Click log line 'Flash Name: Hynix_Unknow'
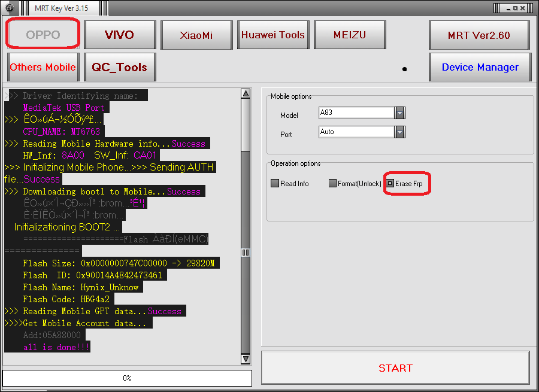539x392 pixels. (80, 287)
